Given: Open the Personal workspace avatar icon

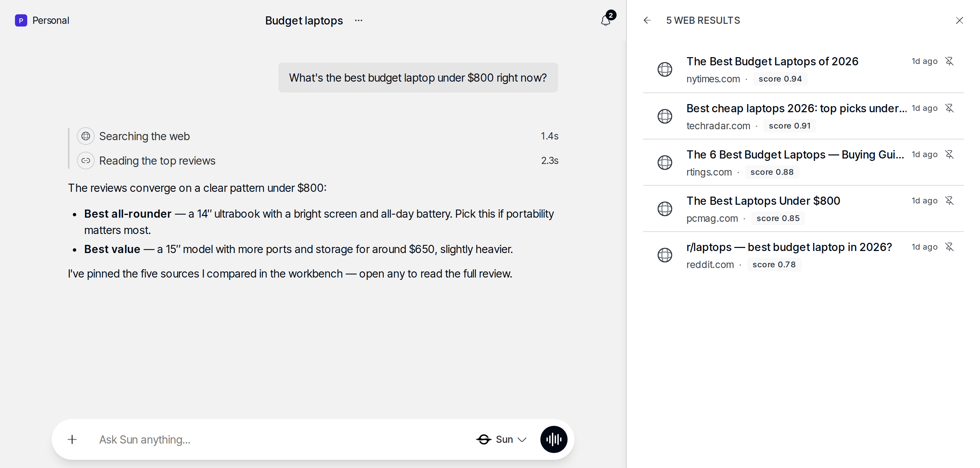Looking at the screenshot, I should click(x=21, y=20).
